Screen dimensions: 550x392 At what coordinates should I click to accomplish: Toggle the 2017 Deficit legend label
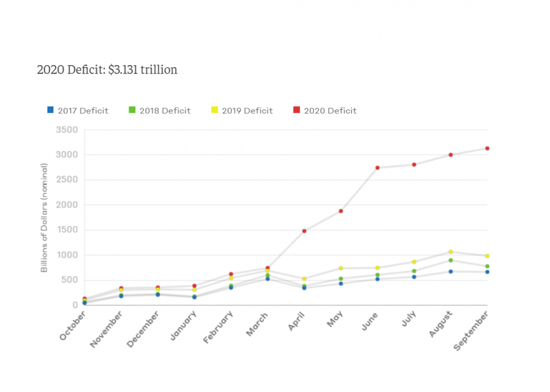point(83,111)
